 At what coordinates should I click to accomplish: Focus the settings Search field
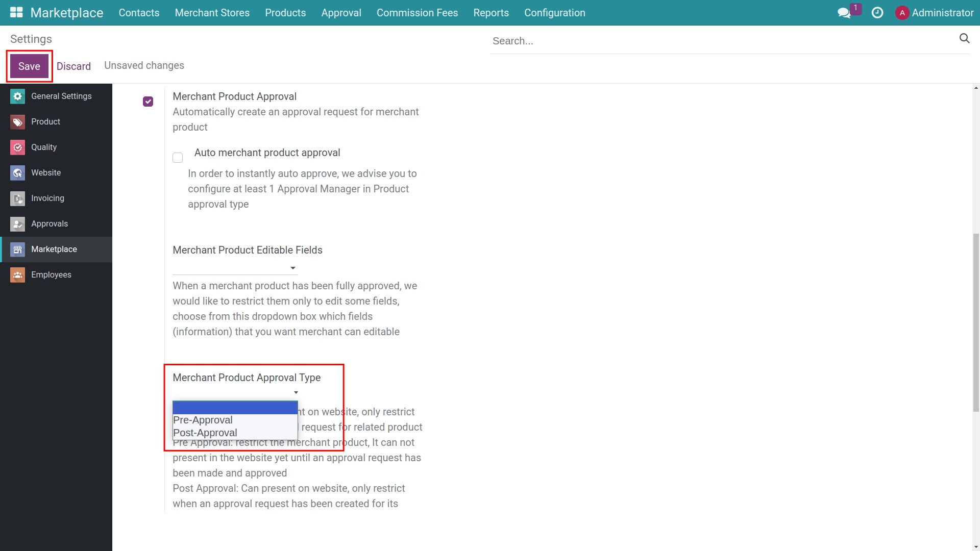point(722,41)
